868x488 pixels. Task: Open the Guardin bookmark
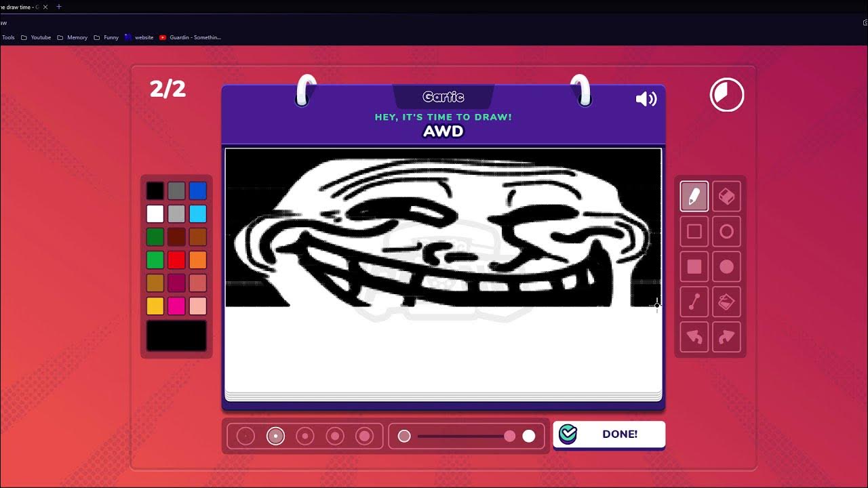tap(191, 37)
